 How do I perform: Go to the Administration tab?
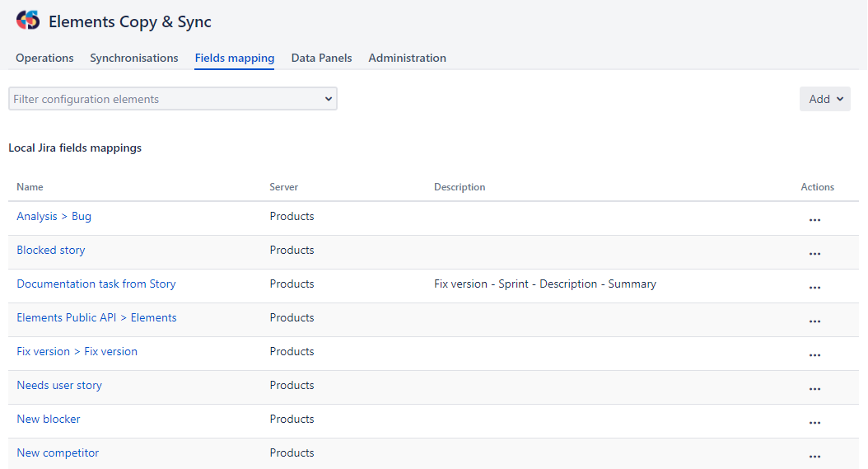coord(407,58)
